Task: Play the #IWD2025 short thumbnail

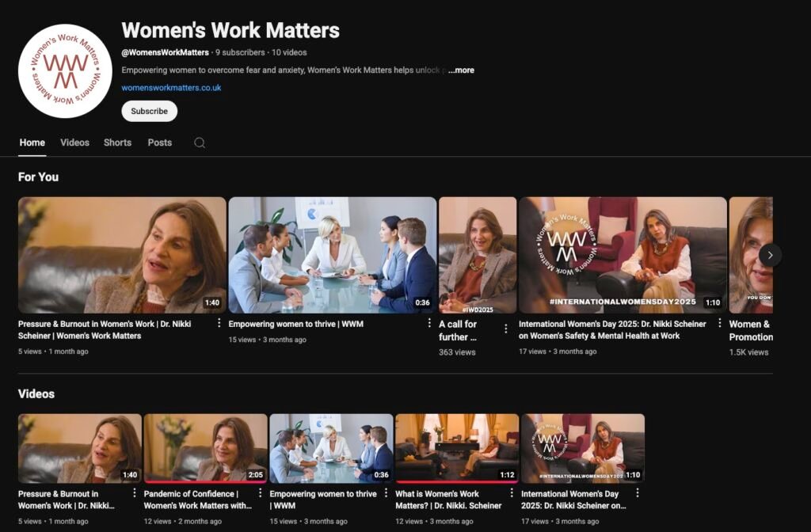Action: pyautogui.click(x=478, y=255)
